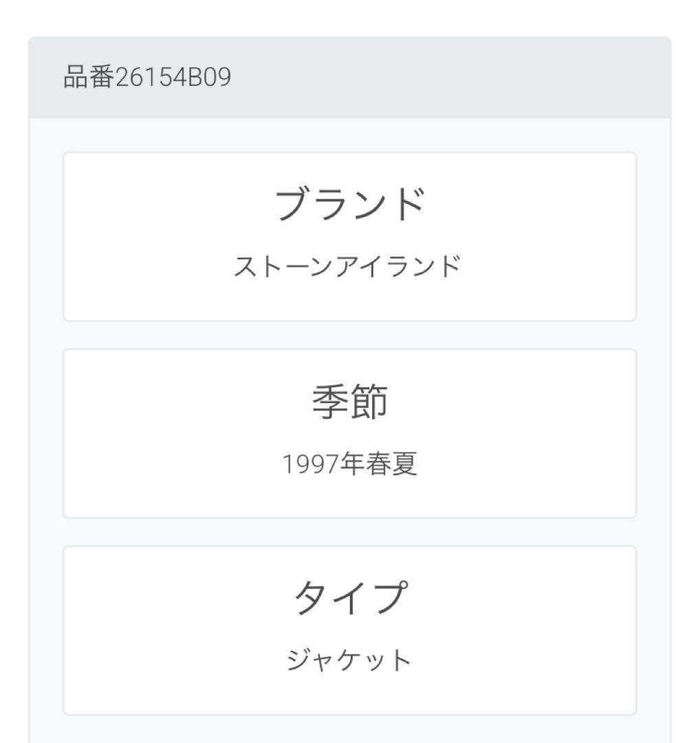Click the 品番 label characters in header
The height and width of the screenshot is (743, 700).
point(88,78)
